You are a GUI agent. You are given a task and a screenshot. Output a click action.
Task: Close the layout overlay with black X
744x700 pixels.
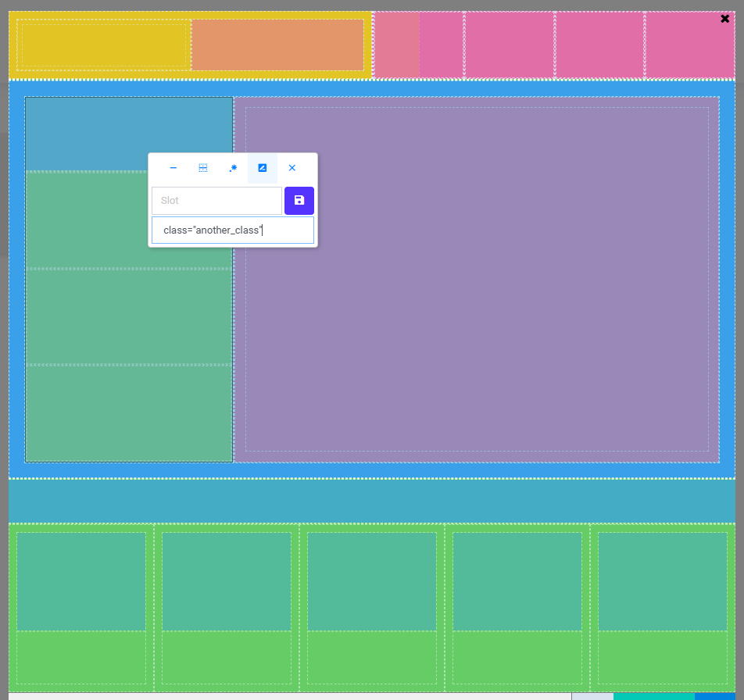tap(725, 19)
